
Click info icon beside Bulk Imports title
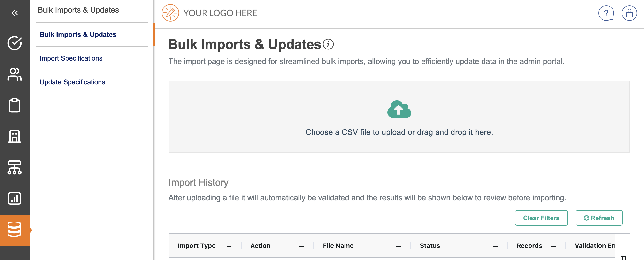(x=328, y=45)
